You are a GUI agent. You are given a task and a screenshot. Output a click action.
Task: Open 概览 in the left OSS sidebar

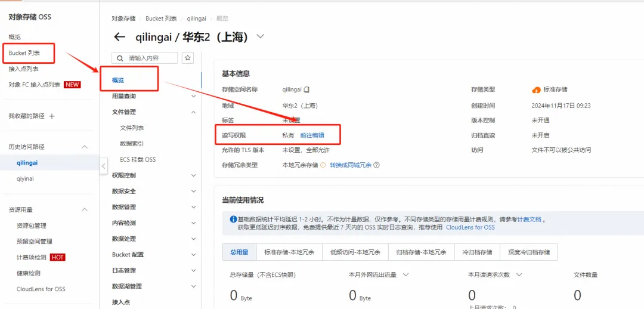pyautogui.click(x=15, y=37)
